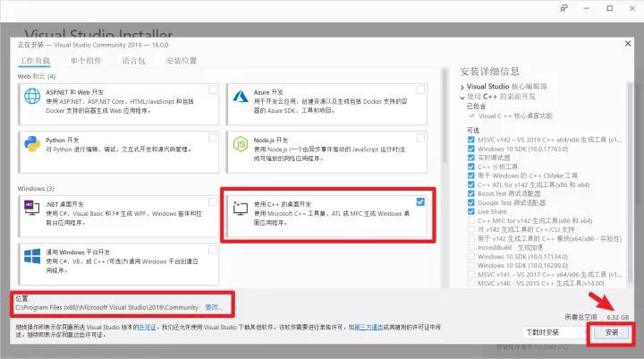Screen dimensions: 644x359
Task: Click the Node.js development logo icon
Action: pos(241,144)
